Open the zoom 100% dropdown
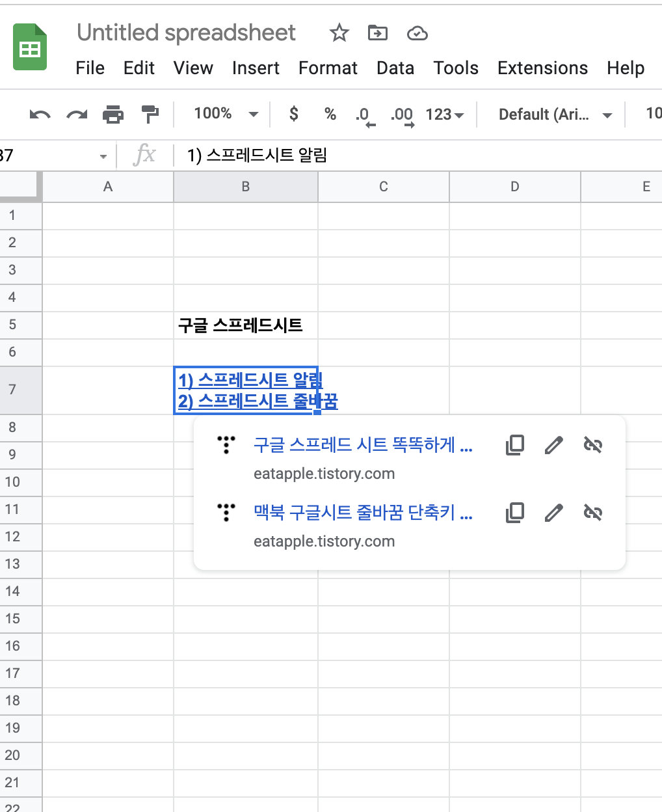Viewport: 662px width, 812px height. [x=226, y=114]
